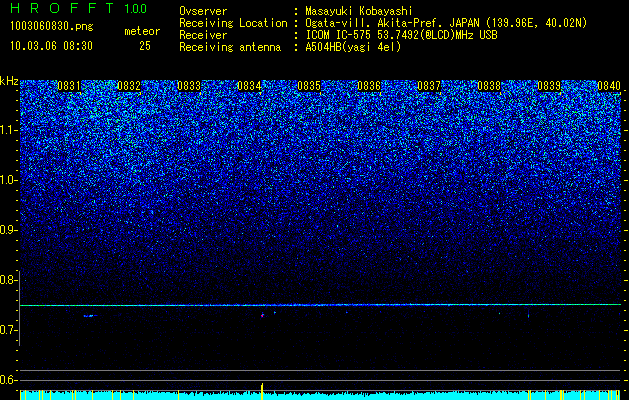Click the 0831 time marker
Viewport: 629px width, 400px height.
pos(69,86)
